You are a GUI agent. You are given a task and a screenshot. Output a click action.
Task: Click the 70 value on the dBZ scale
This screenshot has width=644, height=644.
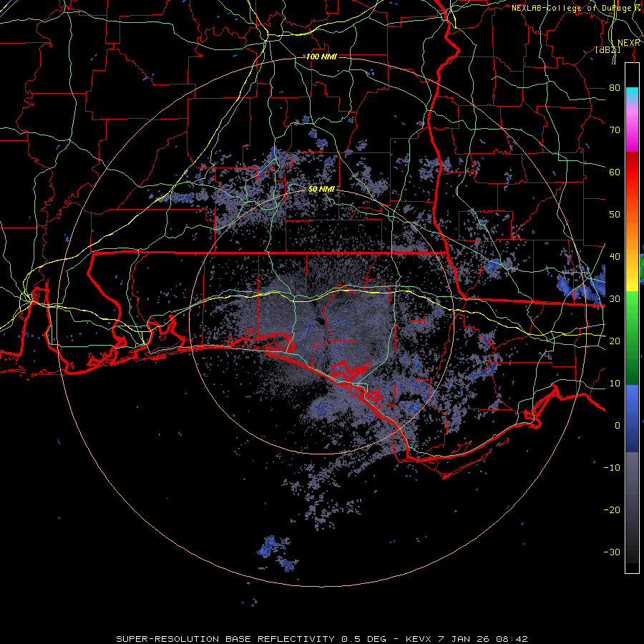pos(615,130)
